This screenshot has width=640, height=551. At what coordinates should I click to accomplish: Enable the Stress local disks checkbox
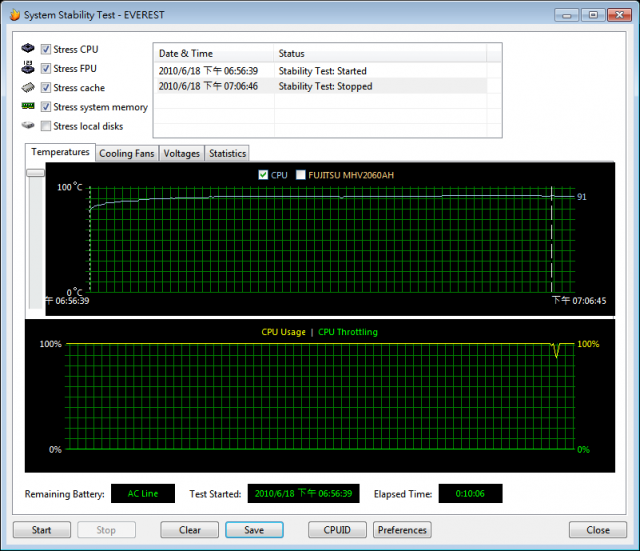click(46, 126)
